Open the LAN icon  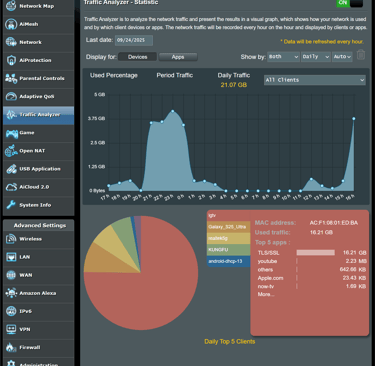(11, 257)
